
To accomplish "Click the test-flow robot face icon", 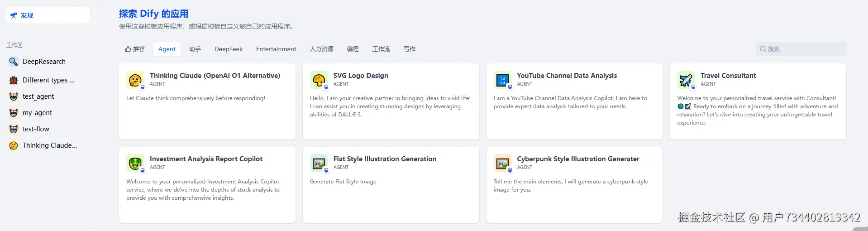I will 14,129.
